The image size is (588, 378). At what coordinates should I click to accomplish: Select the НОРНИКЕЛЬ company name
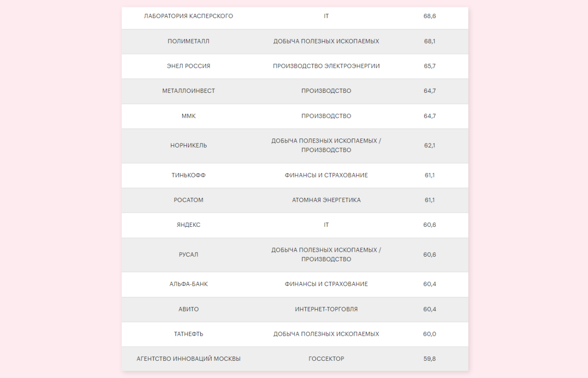tap(188, 146)
